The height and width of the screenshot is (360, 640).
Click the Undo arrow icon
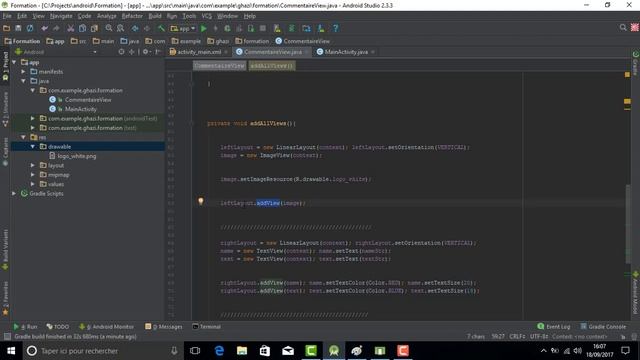click(44, 28)
